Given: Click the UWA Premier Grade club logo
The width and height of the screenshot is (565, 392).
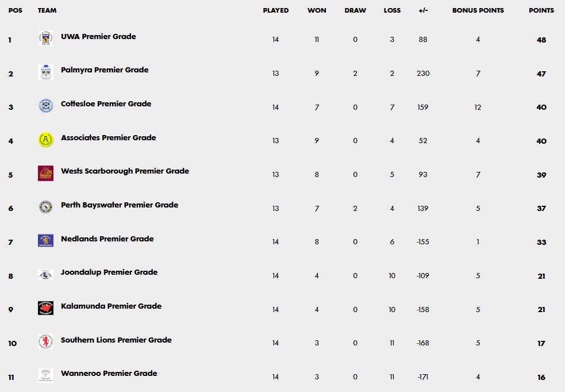Looking at the screenshot, I should [x=45, y=38].
